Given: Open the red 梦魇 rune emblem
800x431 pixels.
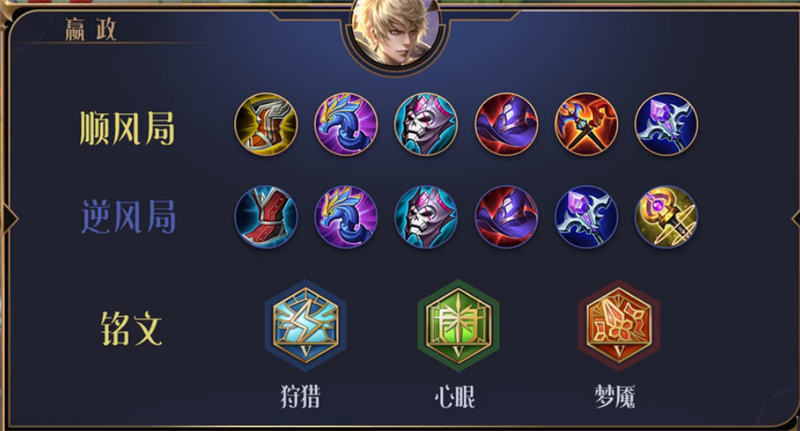Looking at the screenshot, I should tap(619, 325).
